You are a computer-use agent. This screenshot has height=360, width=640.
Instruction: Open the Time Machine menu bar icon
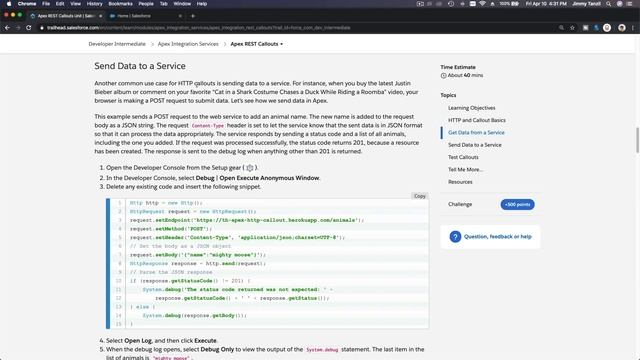click(x=451, y=4)
